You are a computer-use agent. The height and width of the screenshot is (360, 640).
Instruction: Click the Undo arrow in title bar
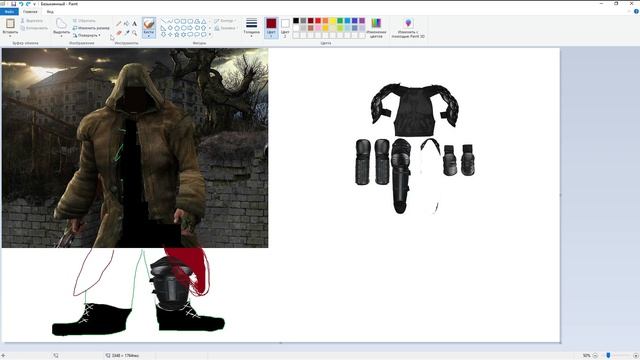tap(21, 4)
